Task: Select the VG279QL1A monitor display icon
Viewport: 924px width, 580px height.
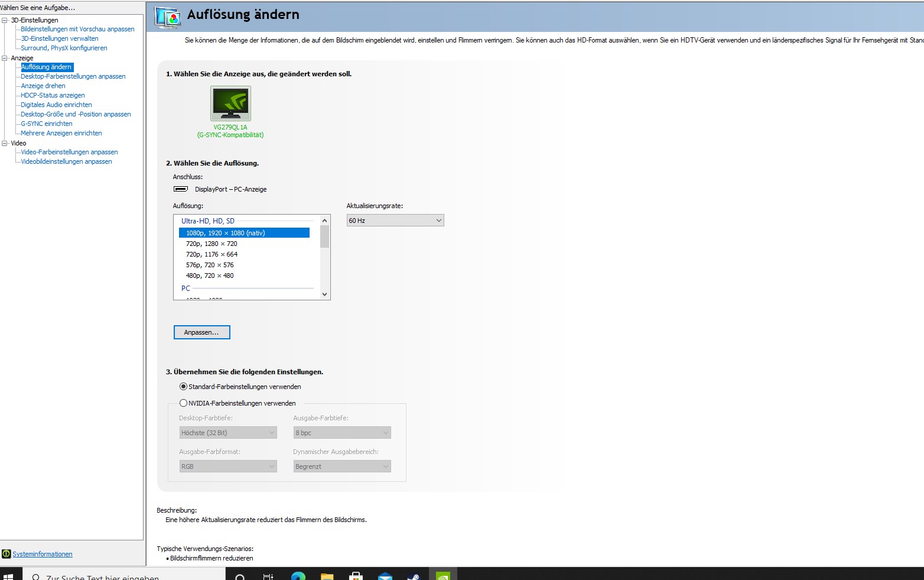Action: 230,103
